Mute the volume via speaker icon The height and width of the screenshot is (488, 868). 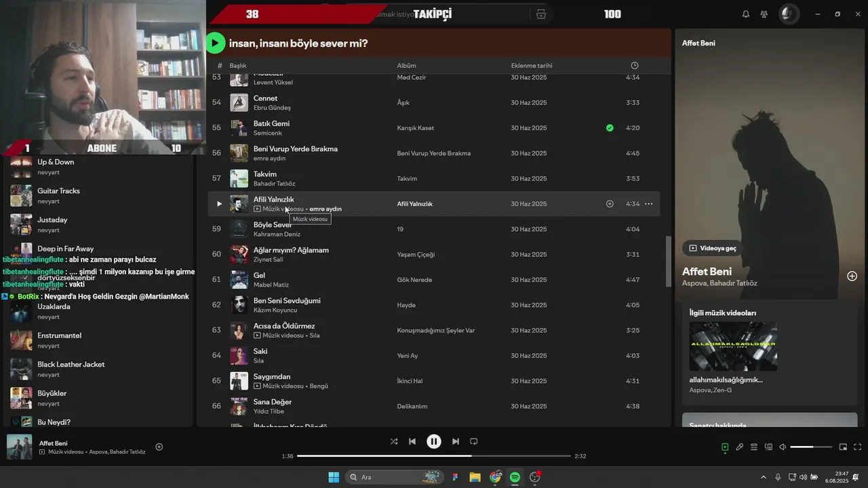click(783, 447)
